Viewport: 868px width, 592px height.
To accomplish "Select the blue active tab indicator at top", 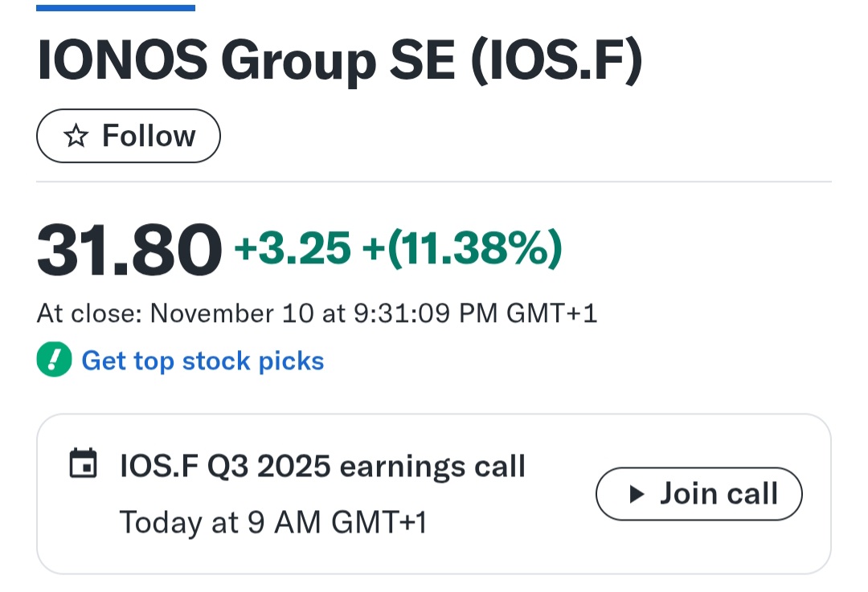I will (116, 8).
